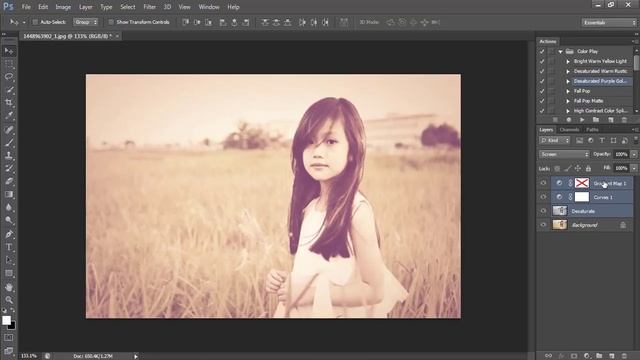Screen dimensions: 640x360
Task: Expand Desaturated Warm Rustic action
Action: point(568,71)
